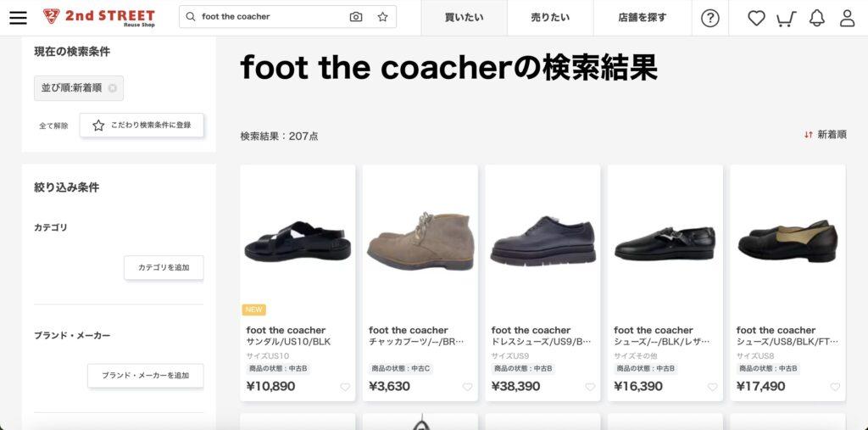Favorite the ¥38,390 dress shoes item

click(x=590, y=387)
